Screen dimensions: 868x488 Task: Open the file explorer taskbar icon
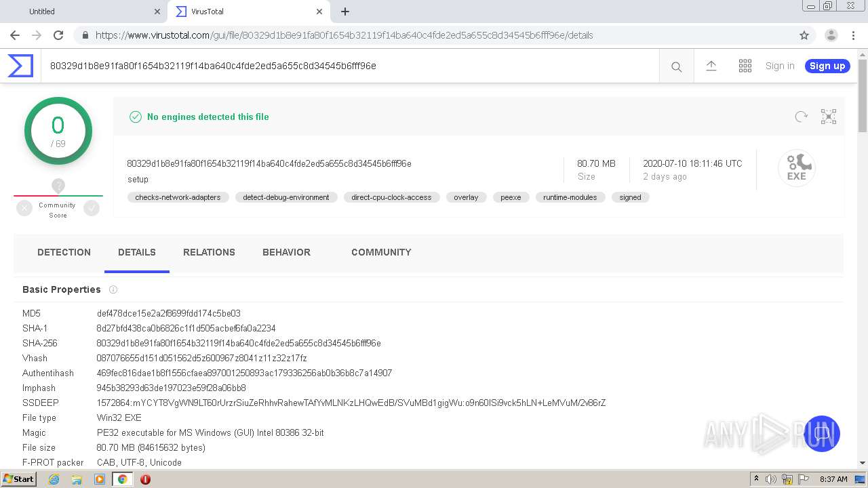point(77,479)
